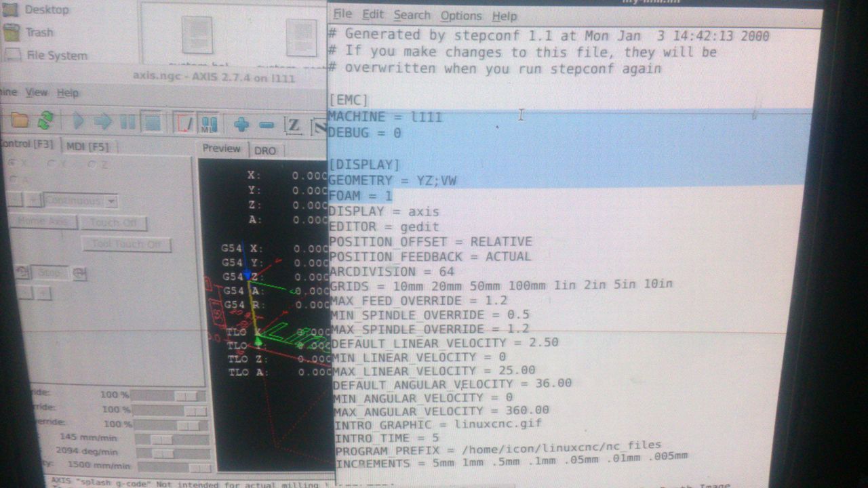Adjust the second 100 % override slider
This screenshot has width=868, height=488.
[170, 411]
